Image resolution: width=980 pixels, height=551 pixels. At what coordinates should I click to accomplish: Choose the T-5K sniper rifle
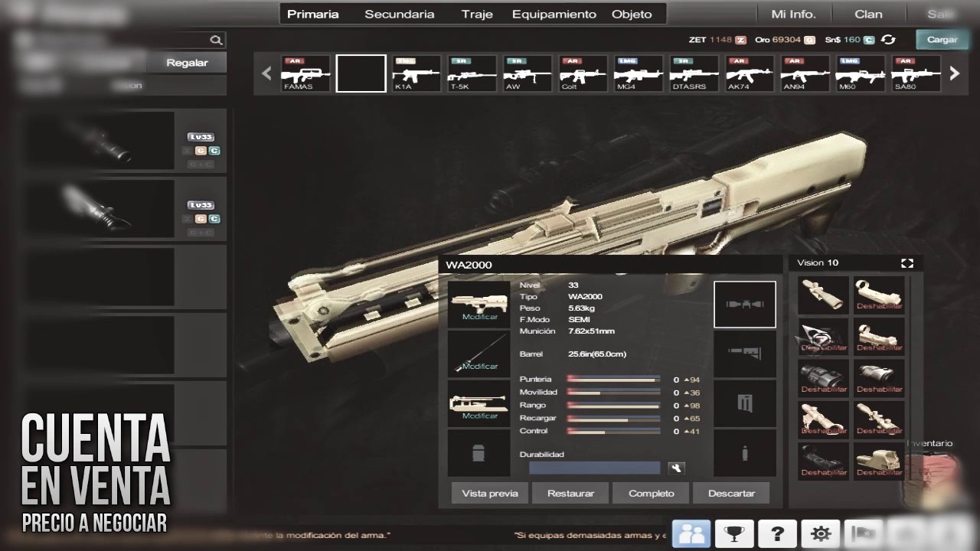click(472, 73)
